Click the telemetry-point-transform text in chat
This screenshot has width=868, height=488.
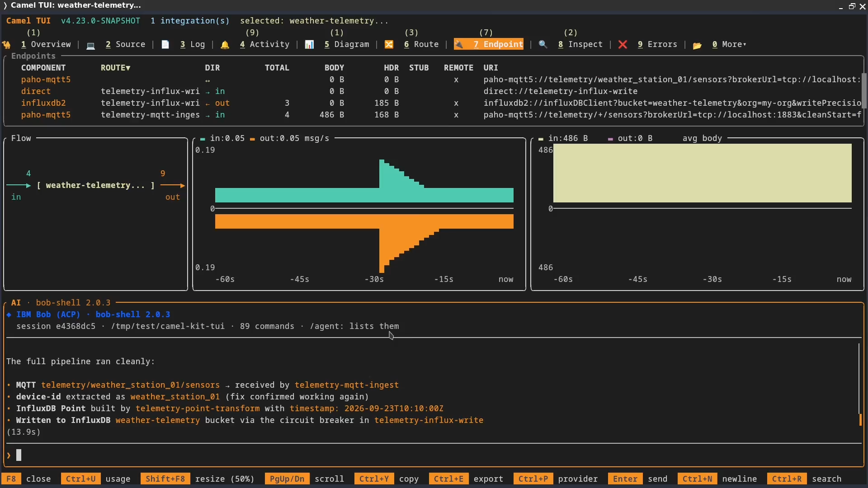198,408
